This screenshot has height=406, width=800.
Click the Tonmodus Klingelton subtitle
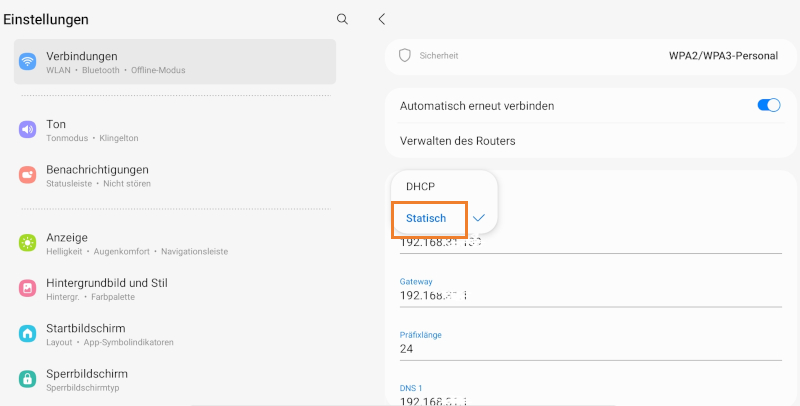tap(92, 138)
